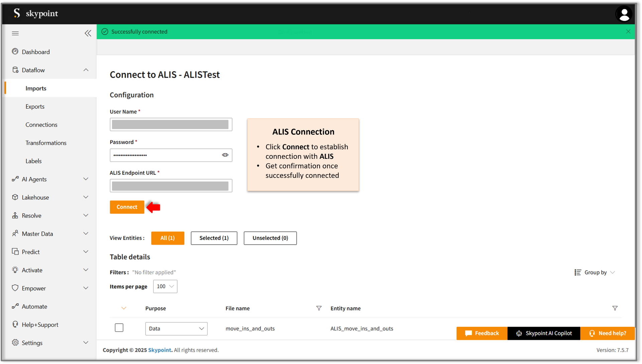The width and height of the screenshot is (642, 364).
Task: Click the Connect button
Action: click(127, 207)
